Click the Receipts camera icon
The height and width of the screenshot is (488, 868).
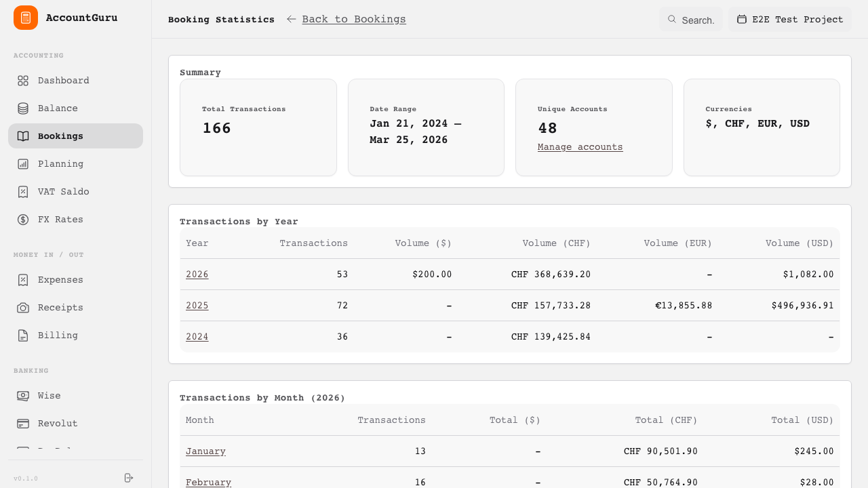(23, 308)
